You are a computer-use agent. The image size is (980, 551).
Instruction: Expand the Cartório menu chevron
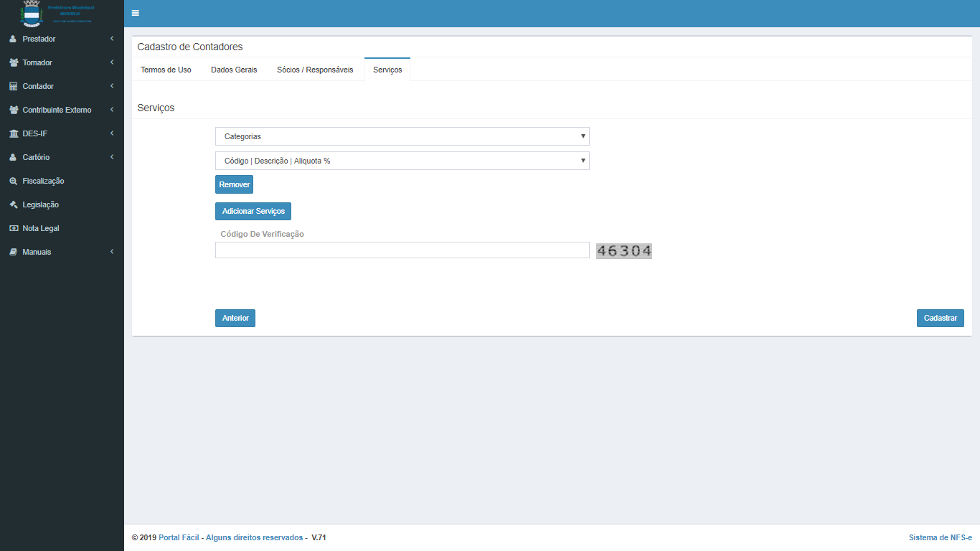[112, 157]
